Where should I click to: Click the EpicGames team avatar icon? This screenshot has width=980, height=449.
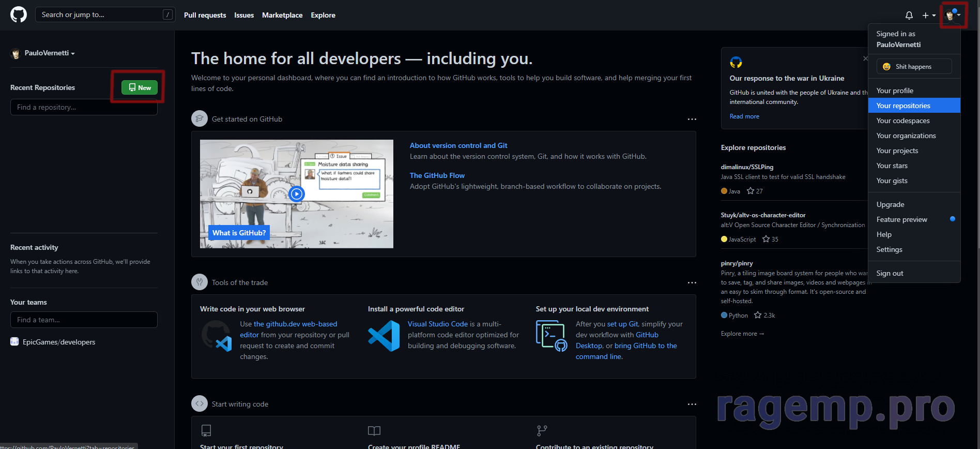tap(14, 341)
